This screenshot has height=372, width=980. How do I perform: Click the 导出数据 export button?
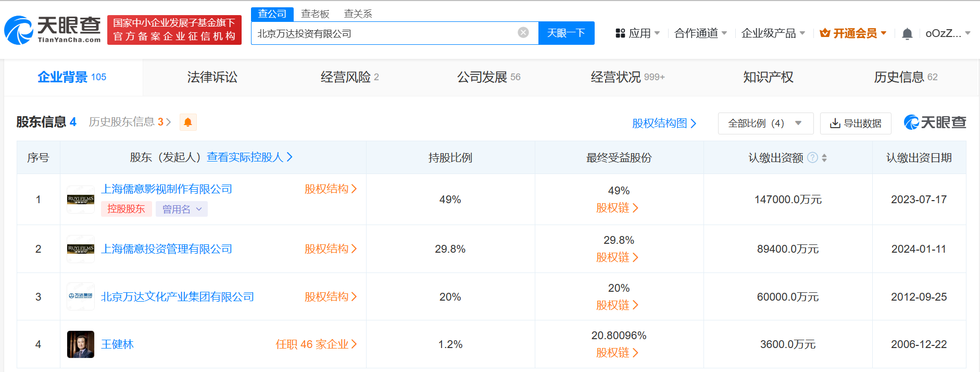(x=855, y=123)
